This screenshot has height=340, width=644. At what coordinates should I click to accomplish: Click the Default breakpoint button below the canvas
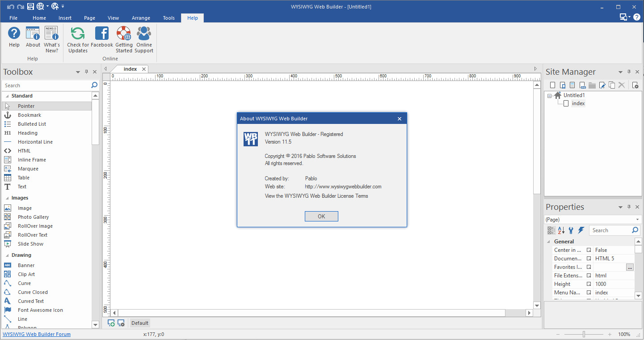pos(140,323)
